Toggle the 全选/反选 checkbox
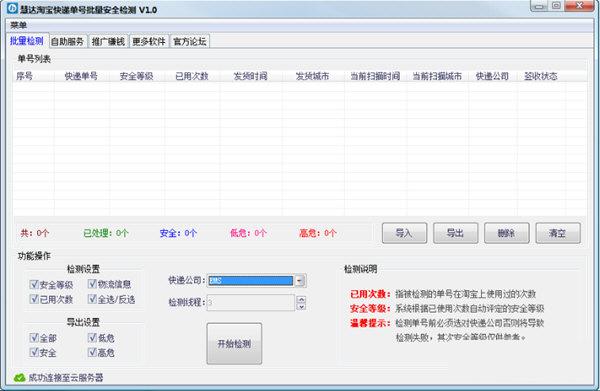The image size is (600, 391). coord(92,299)
